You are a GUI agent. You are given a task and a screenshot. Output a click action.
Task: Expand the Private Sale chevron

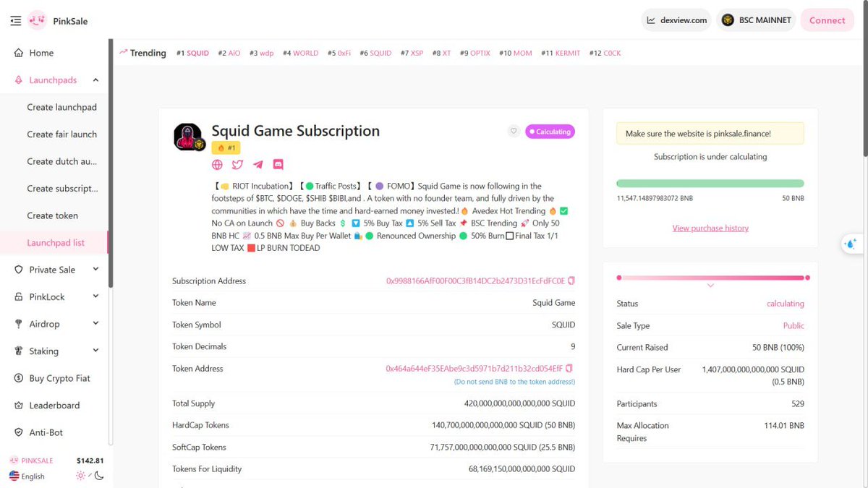(95, 270)
